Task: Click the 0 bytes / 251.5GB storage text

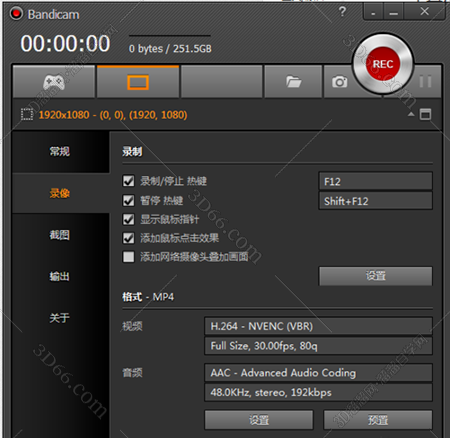Action: click(x=170, y=49)
